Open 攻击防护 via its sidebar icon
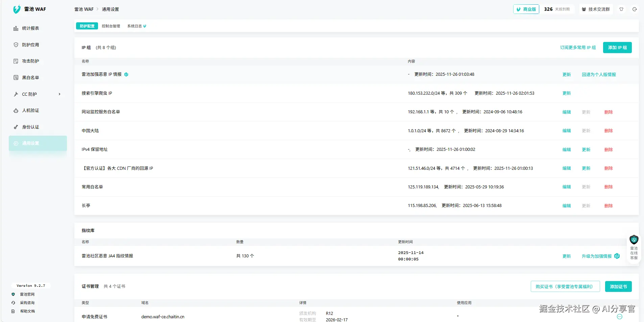Image resolution: width=644 pixels, height=322 pixels. pyautogui.click(x=16, y=61)
